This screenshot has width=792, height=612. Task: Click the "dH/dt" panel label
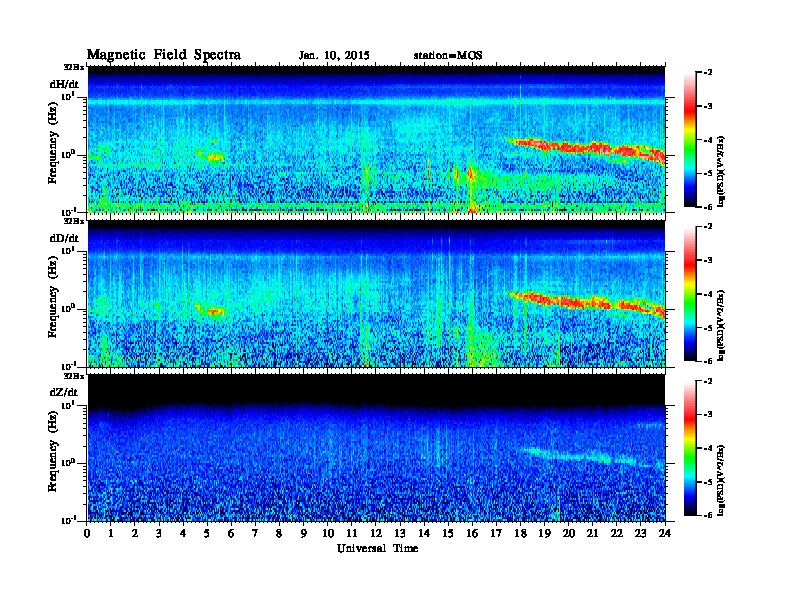tap(64, 84)
